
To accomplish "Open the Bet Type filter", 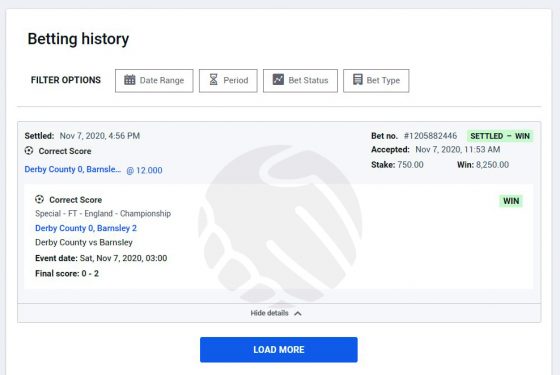I will coord(376,81).
